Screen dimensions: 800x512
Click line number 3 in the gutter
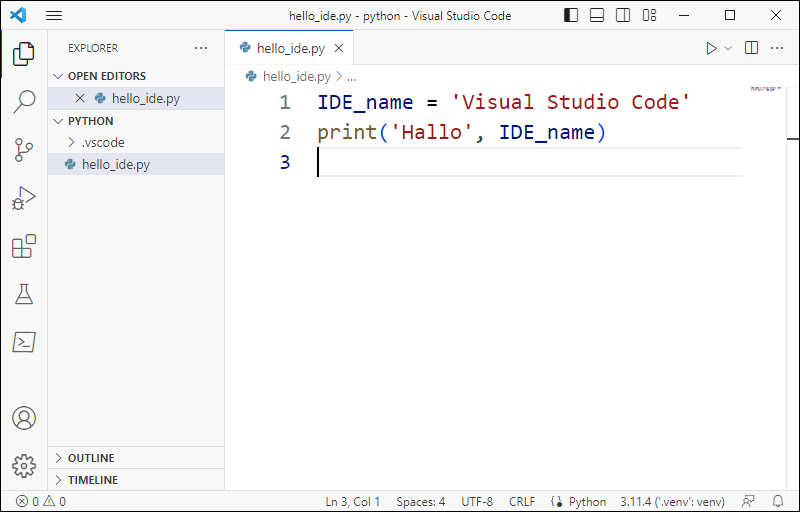click(x=285, y=163)
